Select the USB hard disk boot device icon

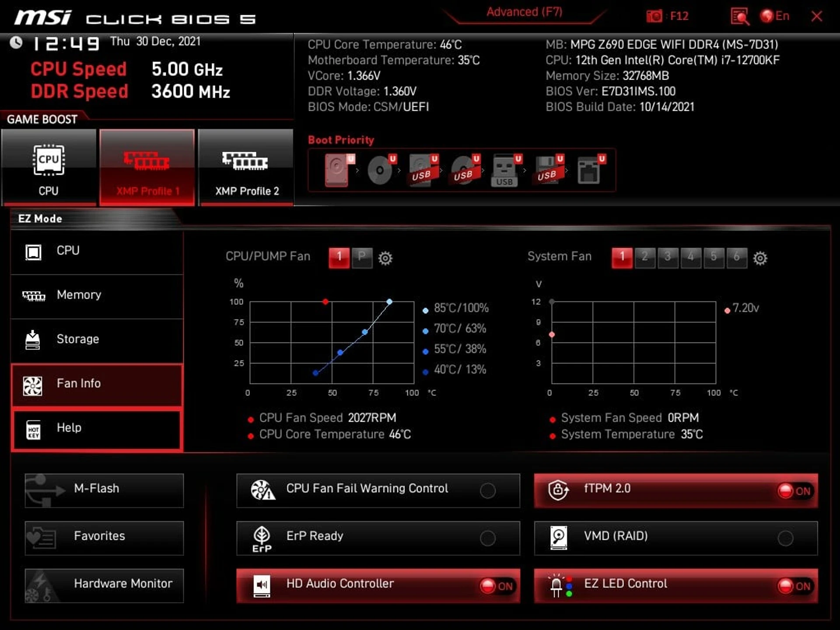point(423,170)
